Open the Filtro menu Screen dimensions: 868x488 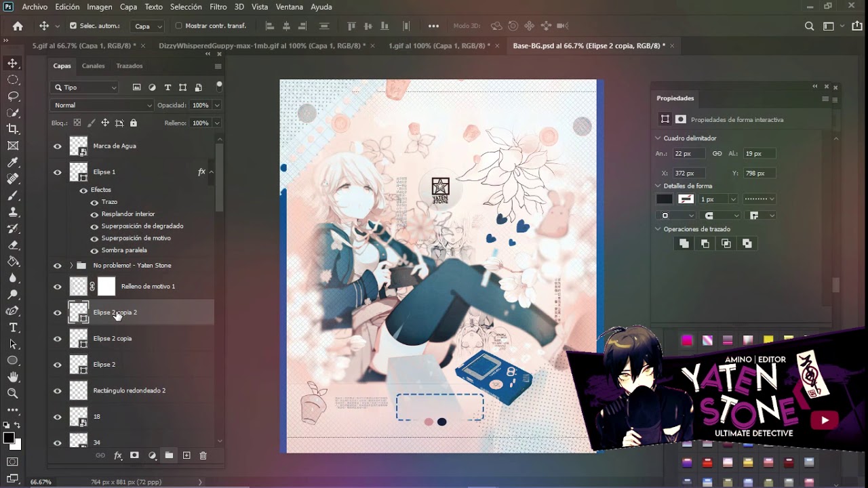[x=217, y=7]
